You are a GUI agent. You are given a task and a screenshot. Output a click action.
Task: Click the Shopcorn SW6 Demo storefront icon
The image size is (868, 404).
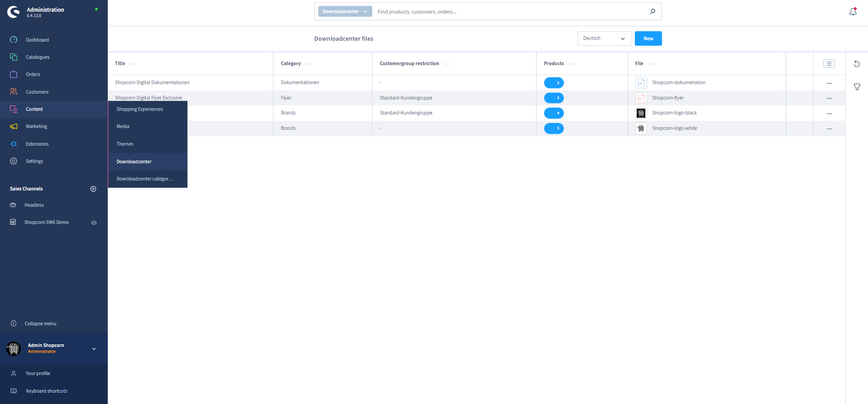point(13,222)
